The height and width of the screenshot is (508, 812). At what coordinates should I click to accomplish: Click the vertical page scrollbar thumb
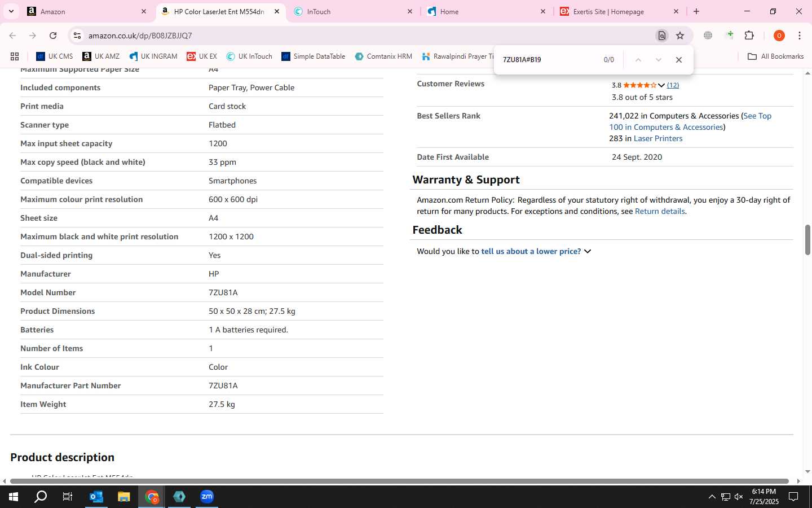(807, 240)
